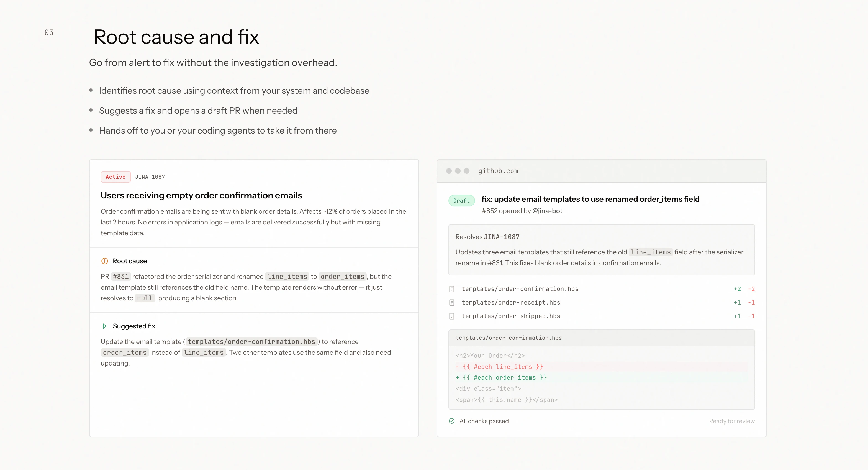The width and height of the screenshot is (868, 470).
Task: Click the red Active status badge
Action: click(115, 177)
